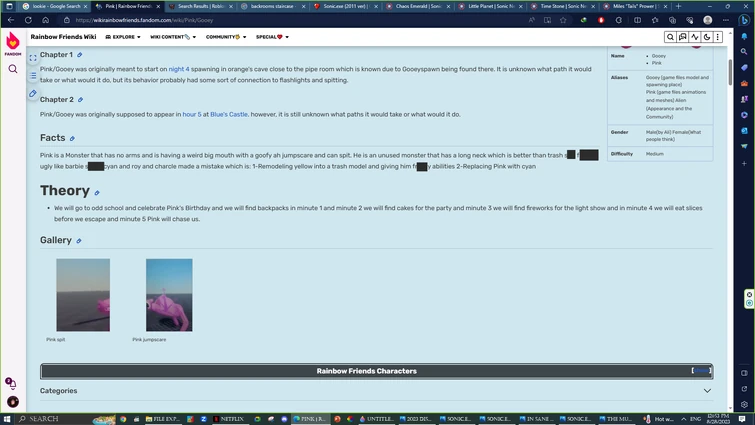This screenshot has height=425, width=755.
Task: Open the Windows notification center icon
Action: pyautogui.click(x=742, y=419)
